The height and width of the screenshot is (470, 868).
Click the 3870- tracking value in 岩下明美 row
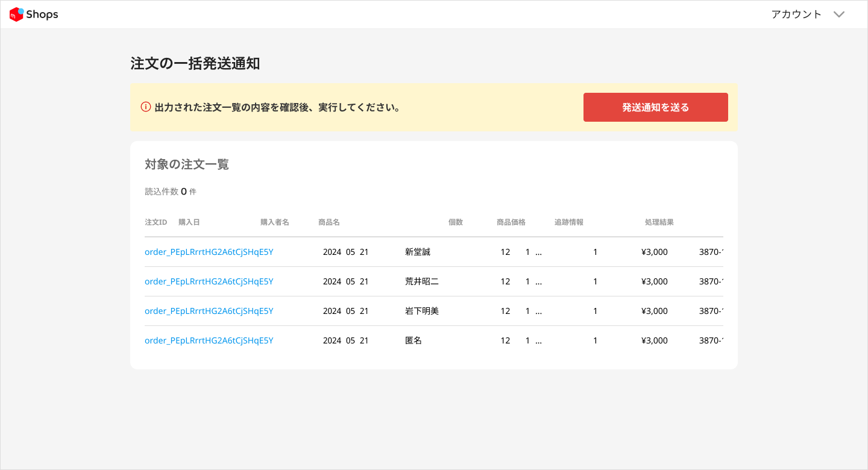pos(711,311)
